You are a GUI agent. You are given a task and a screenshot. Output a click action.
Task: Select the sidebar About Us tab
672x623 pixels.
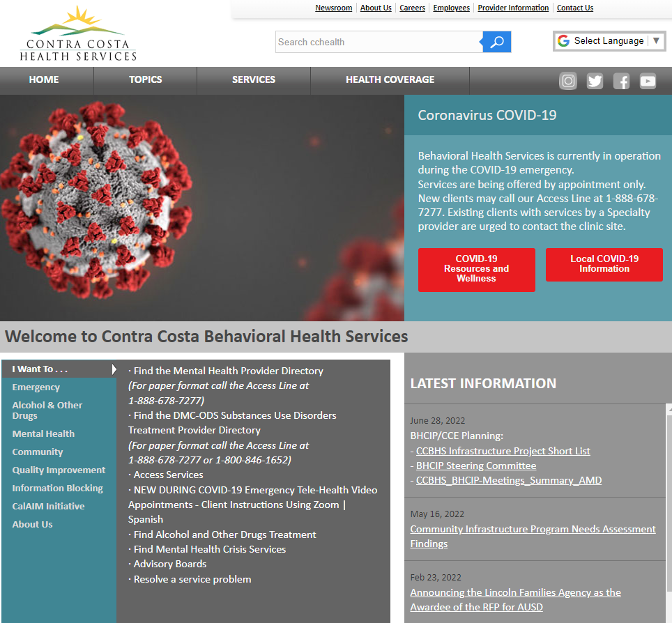[33, 524]
